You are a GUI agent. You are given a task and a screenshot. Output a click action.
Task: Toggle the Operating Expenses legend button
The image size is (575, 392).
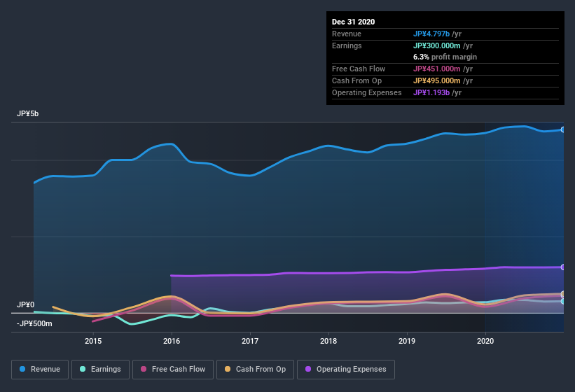pos(346,370)
